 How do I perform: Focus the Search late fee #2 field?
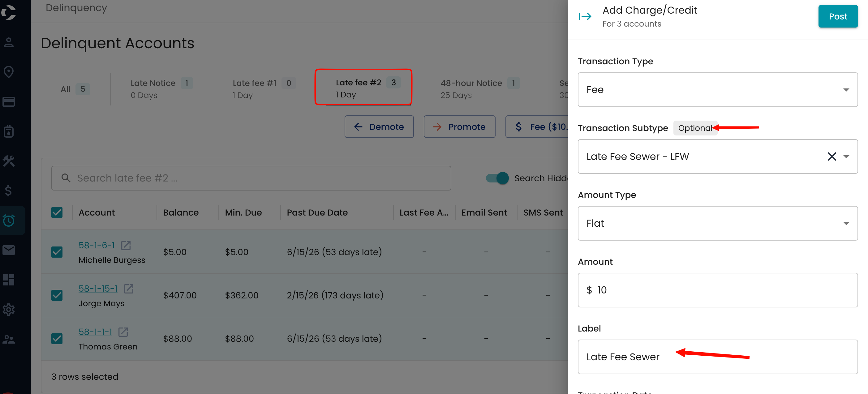(x=251, y=178)
